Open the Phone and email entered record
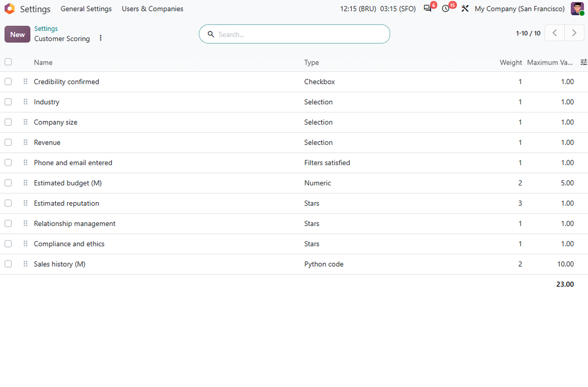This screenshot has height=387, width=588. (x=73, y=163)
